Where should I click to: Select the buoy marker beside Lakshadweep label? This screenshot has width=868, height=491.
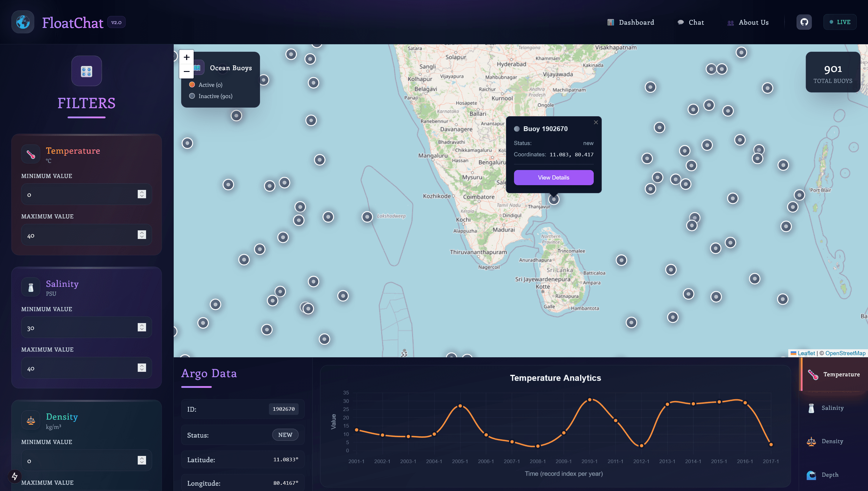pyautogui.click(x=367, y=216)
